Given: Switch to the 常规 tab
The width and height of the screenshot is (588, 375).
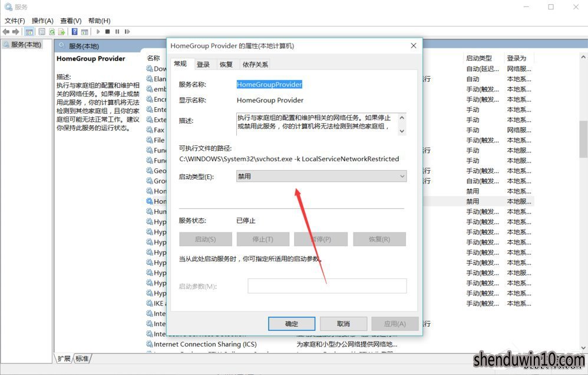Looking at the screenshot, I should click(x=180, y=64).
